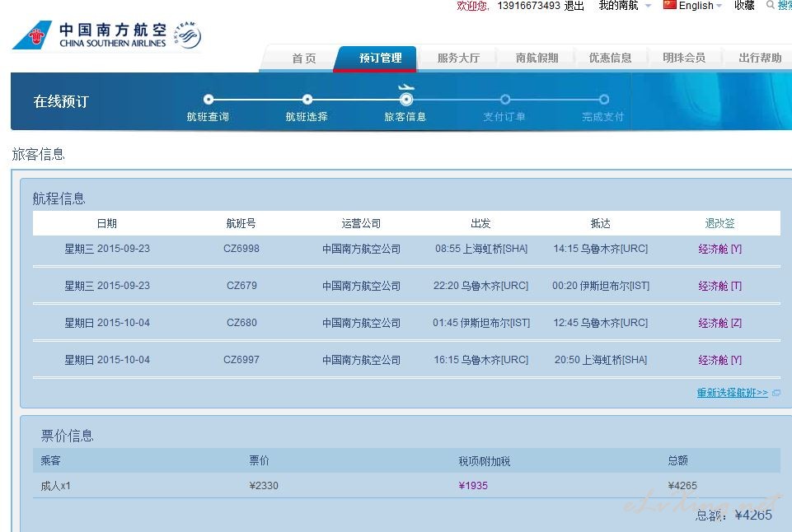Click 重新选择航班>> to reselect flights

(x=733, y=393)
